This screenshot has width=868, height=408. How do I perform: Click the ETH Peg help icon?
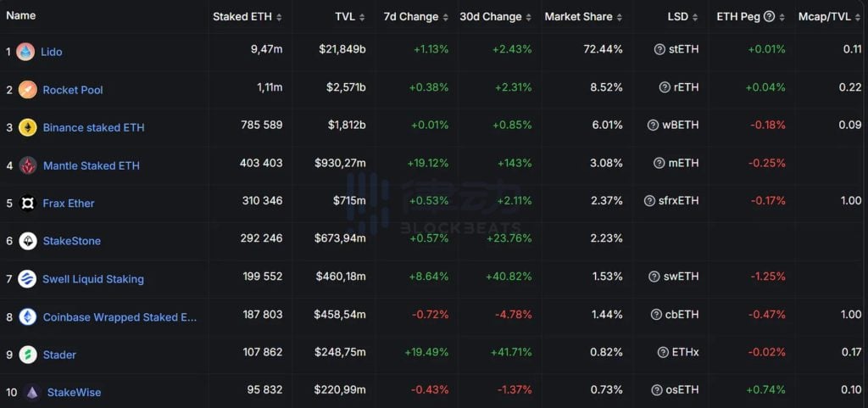point(769,17)
